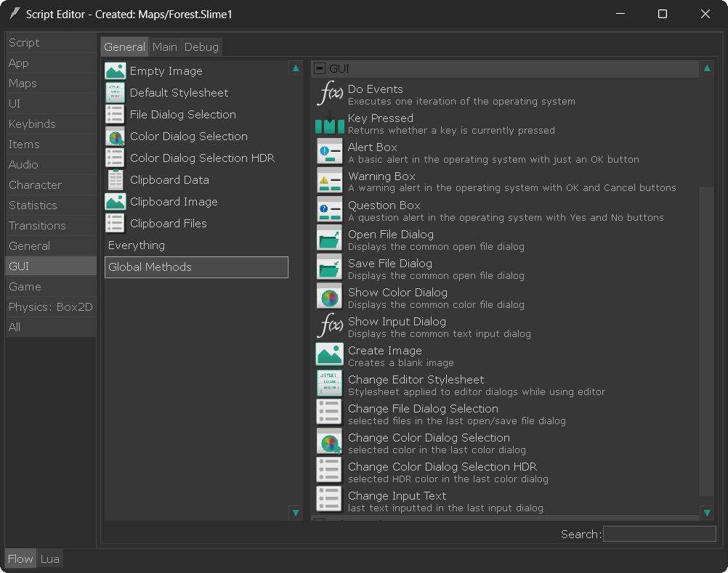Click the Search input field
The height and width of the screenshot is (573, 728).
coord(659,534)
